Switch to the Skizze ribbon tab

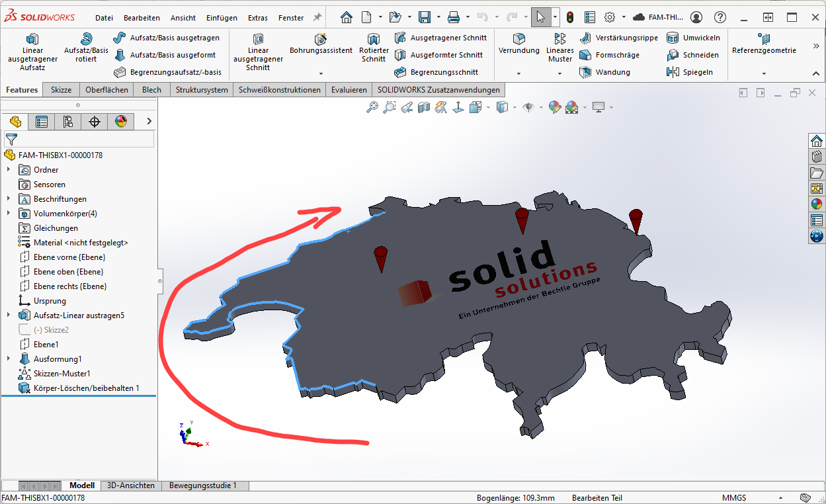(61, 90)
